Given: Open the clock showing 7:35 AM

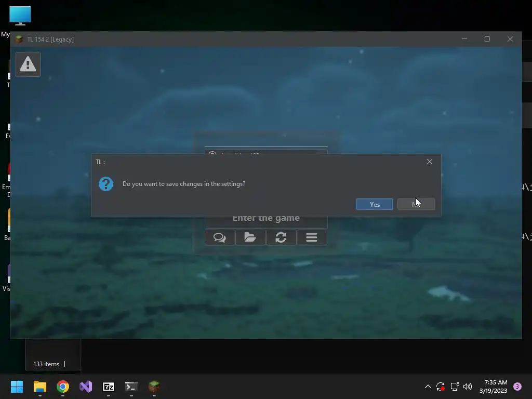Looking at the screenshot, I should click(494, 387).
